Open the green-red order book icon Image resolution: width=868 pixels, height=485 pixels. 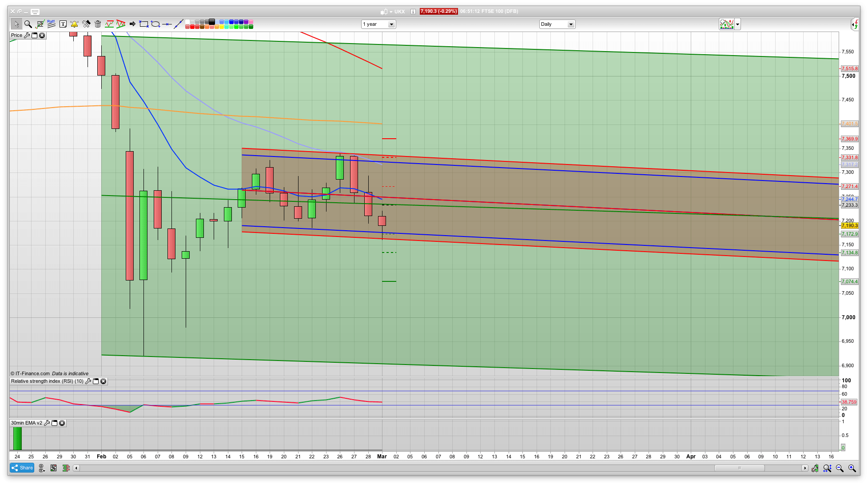click(66, 468)
